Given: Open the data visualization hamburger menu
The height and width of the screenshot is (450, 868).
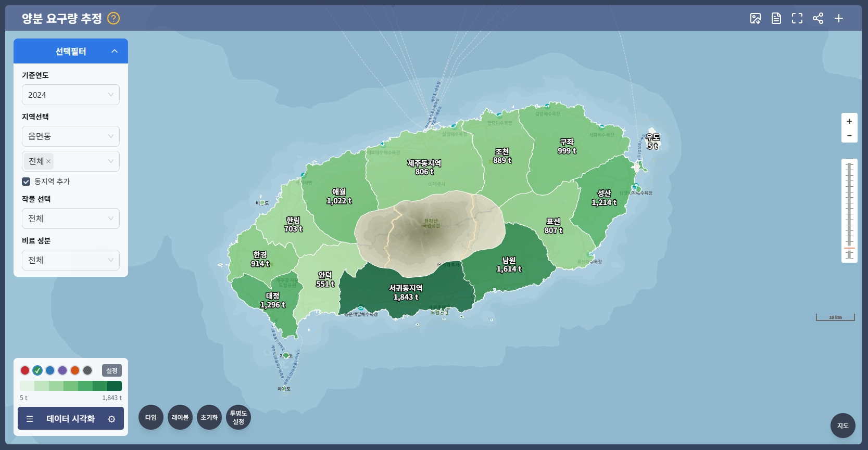Looking at the screenshot, I should point(30,419).
